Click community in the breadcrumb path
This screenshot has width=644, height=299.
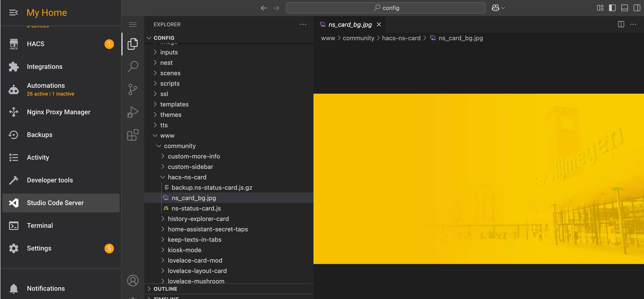(358, 38)
